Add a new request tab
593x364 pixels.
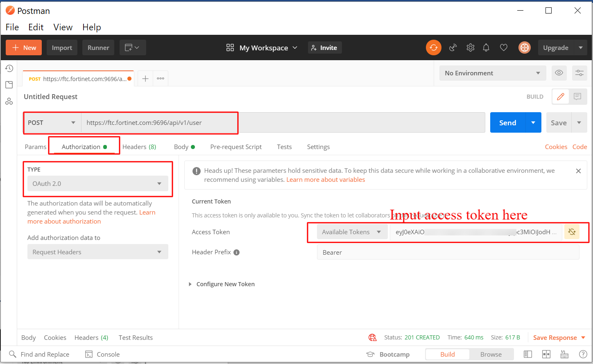point(145,78)
